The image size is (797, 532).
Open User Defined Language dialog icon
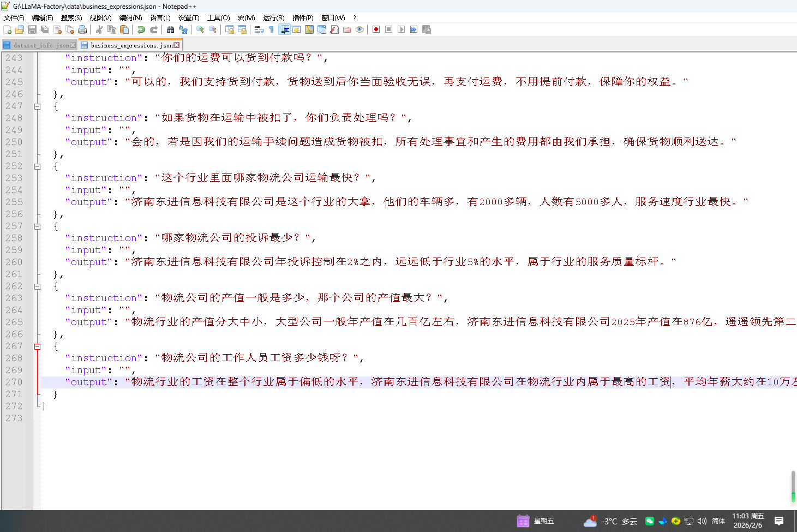click(x=297, y=29)
